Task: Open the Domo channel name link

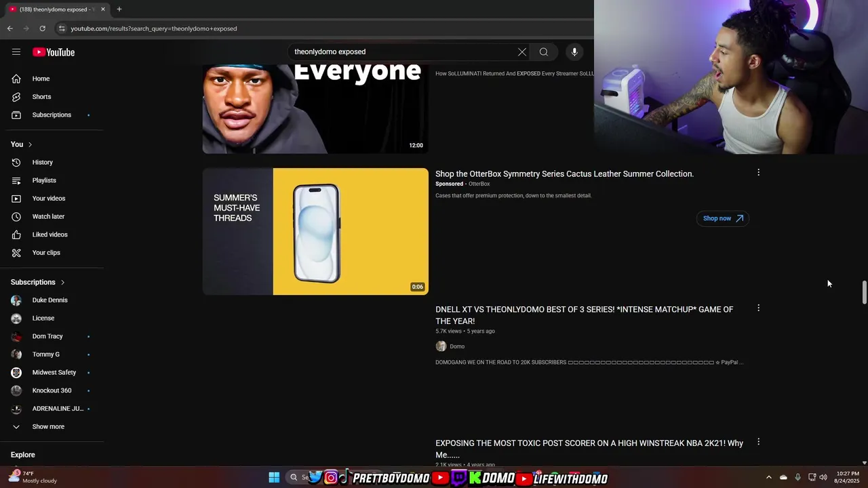Action: point(457,346)
